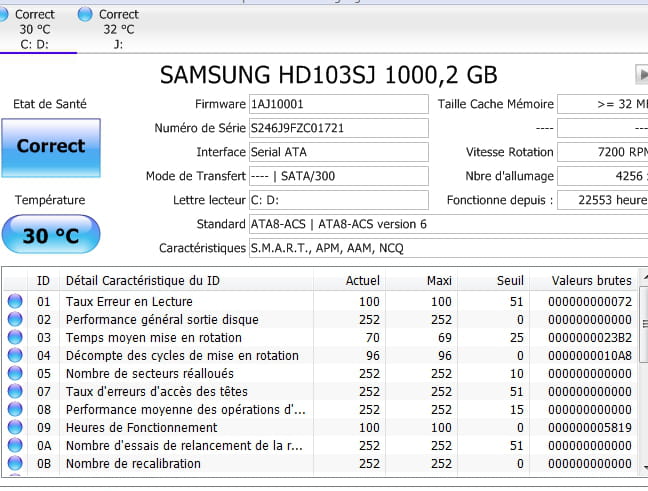Click status orb for row 09 Heures de Fonctionnement
The width and height of the screenshot is (648, 491).
tap(15, 427)
